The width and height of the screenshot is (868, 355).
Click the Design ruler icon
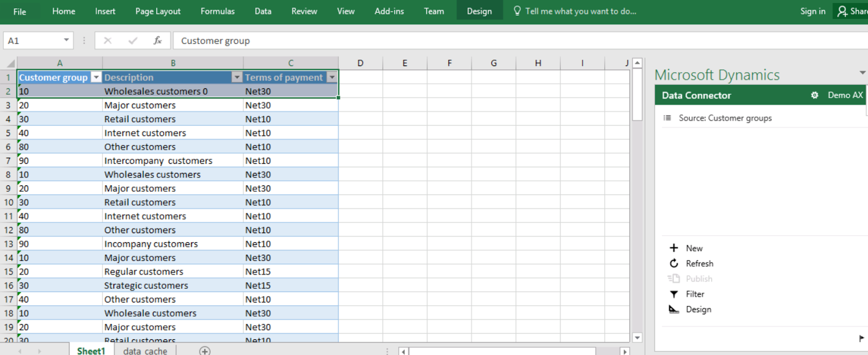[674, 309]
